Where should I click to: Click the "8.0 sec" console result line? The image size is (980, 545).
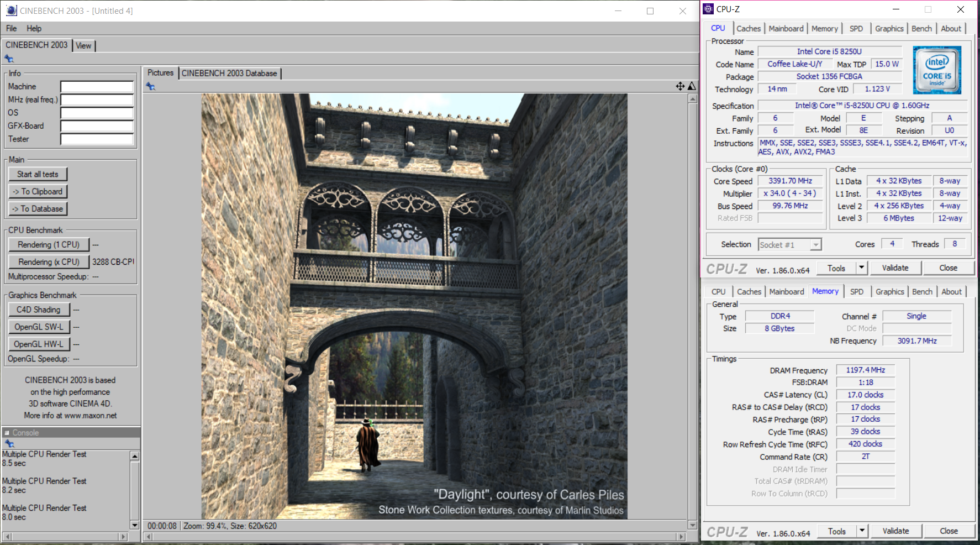(14, 517)
